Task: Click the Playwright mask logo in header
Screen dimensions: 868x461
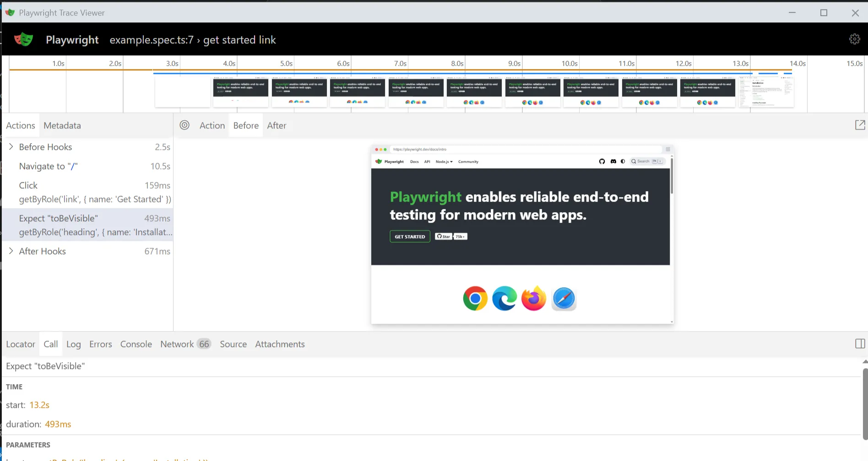Action: click(23, 39)
